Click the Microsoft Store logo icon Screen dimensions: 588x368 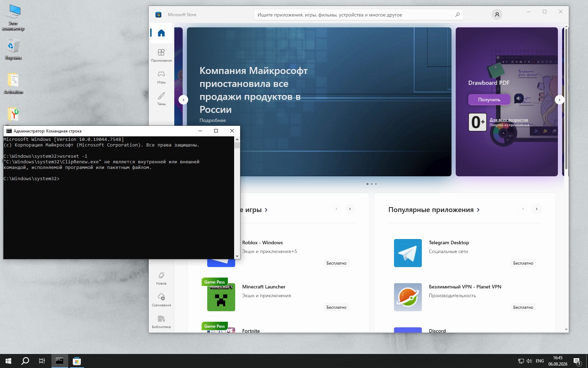pos(158,15)
